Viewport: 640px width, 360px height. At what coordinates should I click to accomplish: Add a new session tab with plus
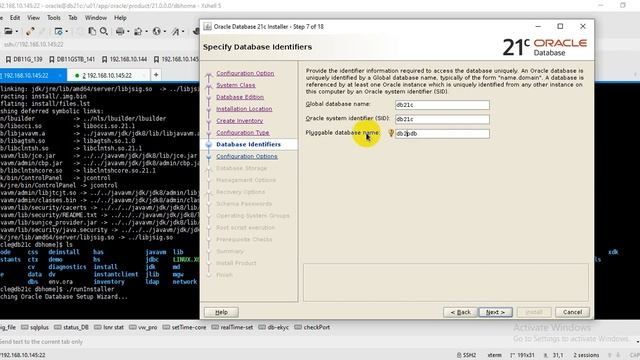click(x=156, y=75)
